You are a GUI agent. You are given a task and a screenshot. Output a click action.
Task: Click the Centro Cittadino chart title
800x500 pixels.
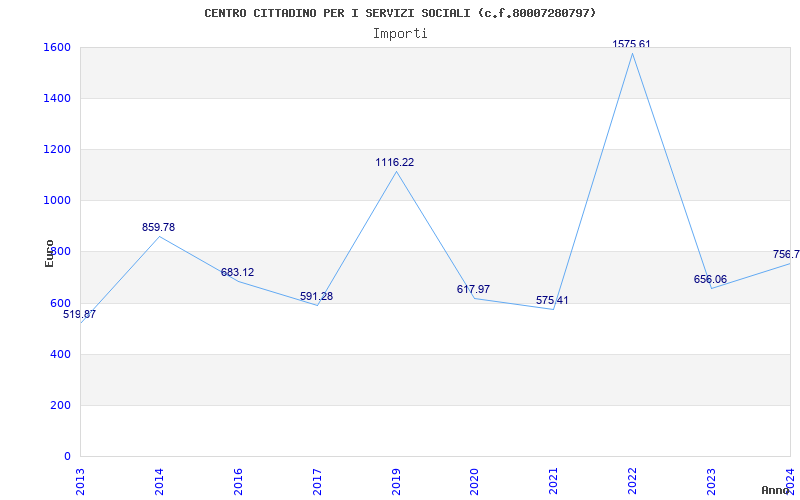click(x=400, y=13)
